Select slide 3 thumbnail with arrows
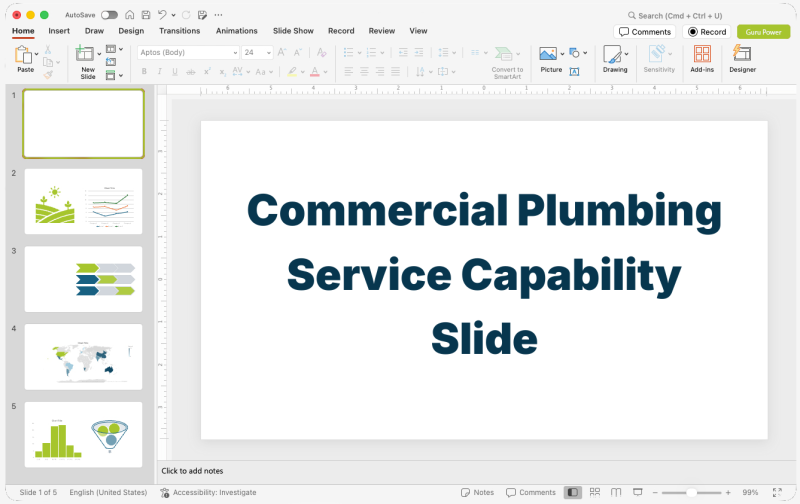This screenshot has height=504, width=800. coord(84,279)
